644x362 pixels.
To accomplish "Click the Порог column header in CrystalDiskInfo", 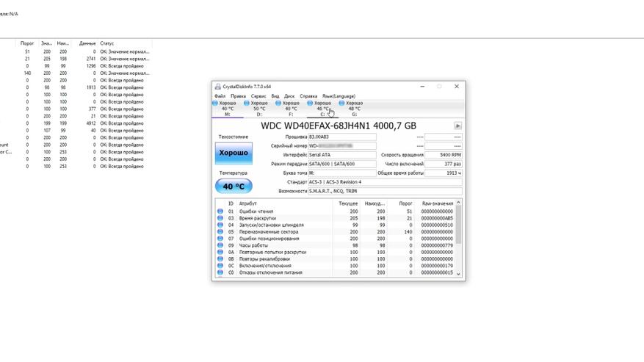I will [x=401, y=203].
